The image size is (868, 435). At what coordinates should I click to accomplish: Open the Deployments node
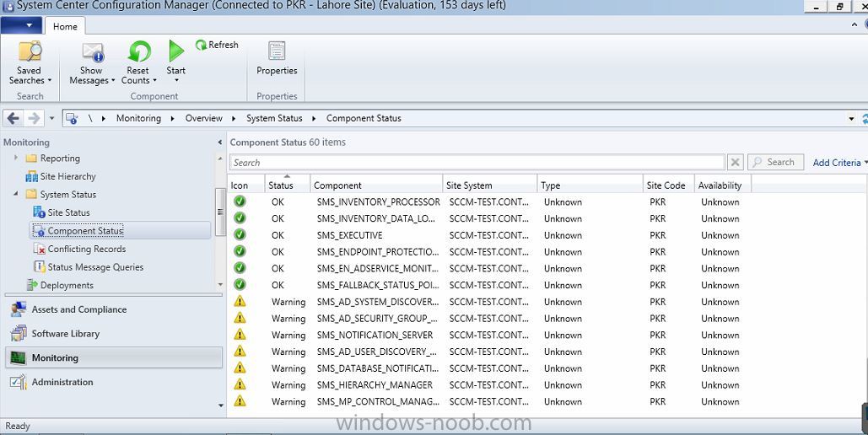tap(61, 286)
